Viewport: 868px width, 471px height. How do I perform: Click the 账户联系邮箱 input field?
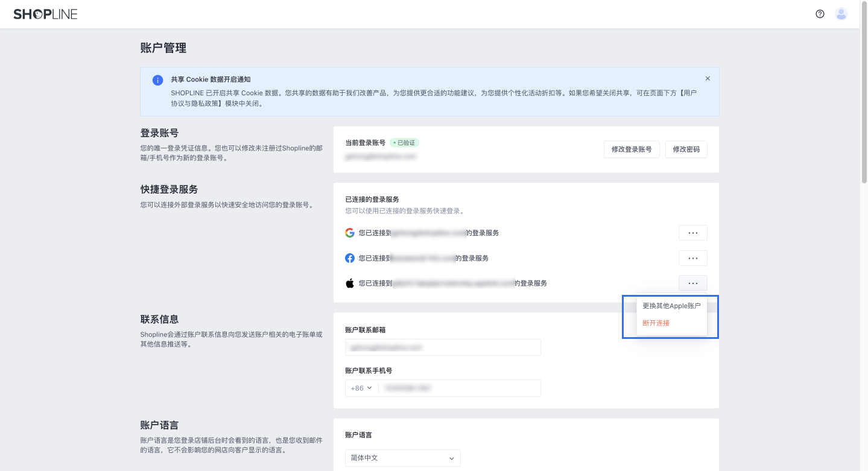tap(442, 347)
